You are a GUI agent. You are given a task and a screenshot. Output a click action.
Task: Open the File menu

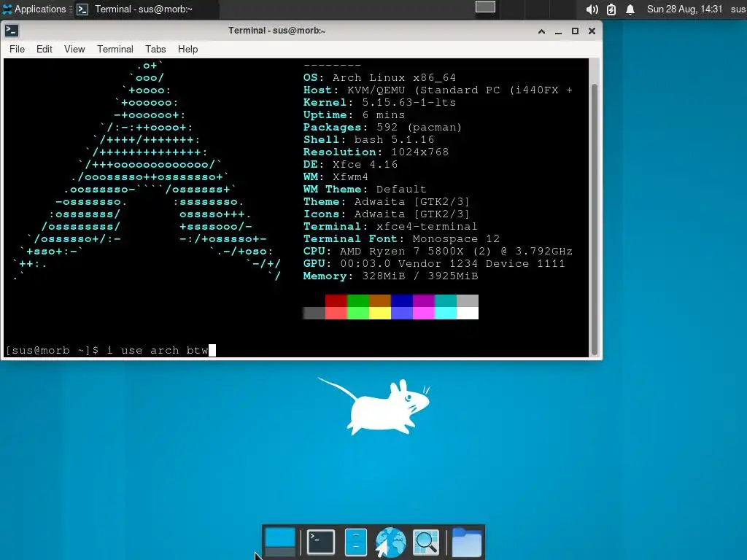(x=18, y=49)
